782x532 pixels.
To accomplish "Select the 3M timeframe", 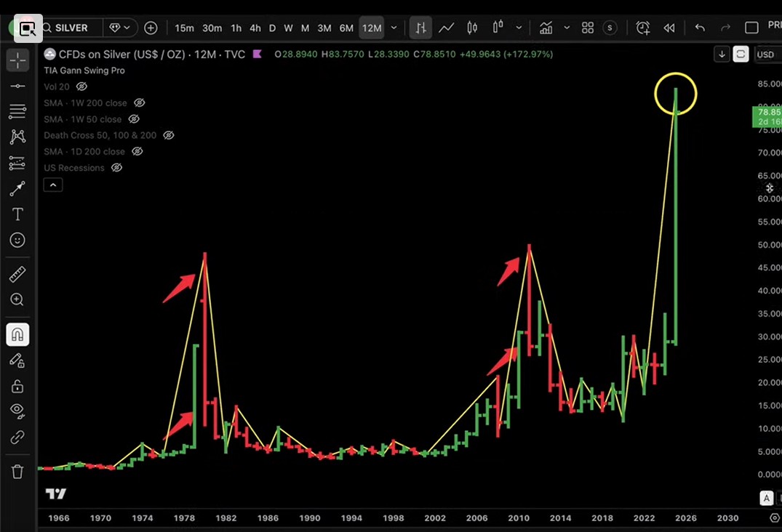I will click(324, 28).
